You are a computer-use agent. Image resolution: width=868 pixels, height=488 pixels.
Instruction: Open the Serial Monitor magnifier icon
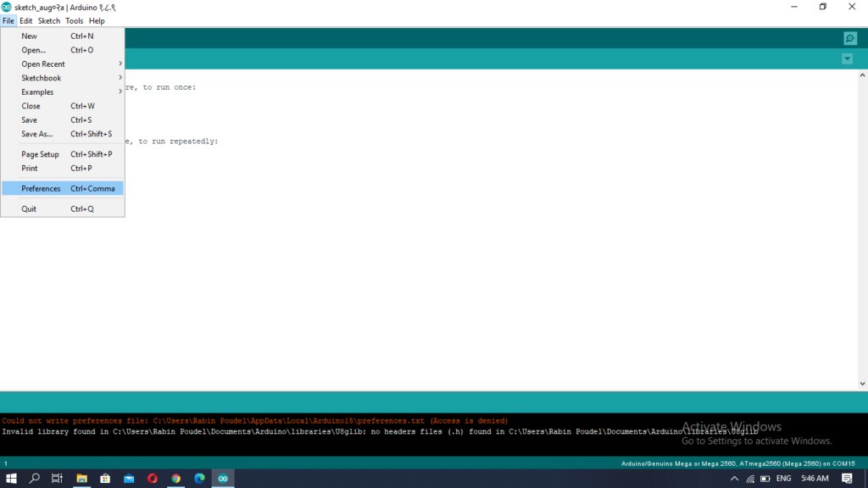pos(849,39)
